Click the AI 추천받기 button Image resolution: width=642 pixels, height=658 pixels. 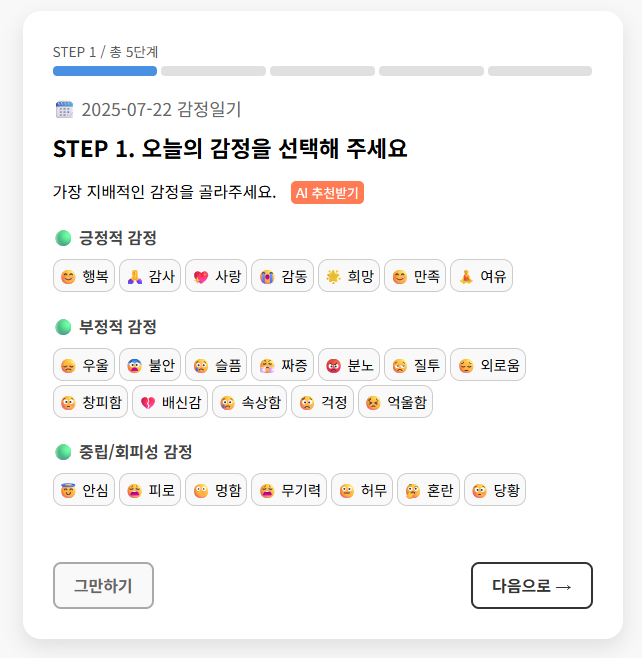(327, 193)
